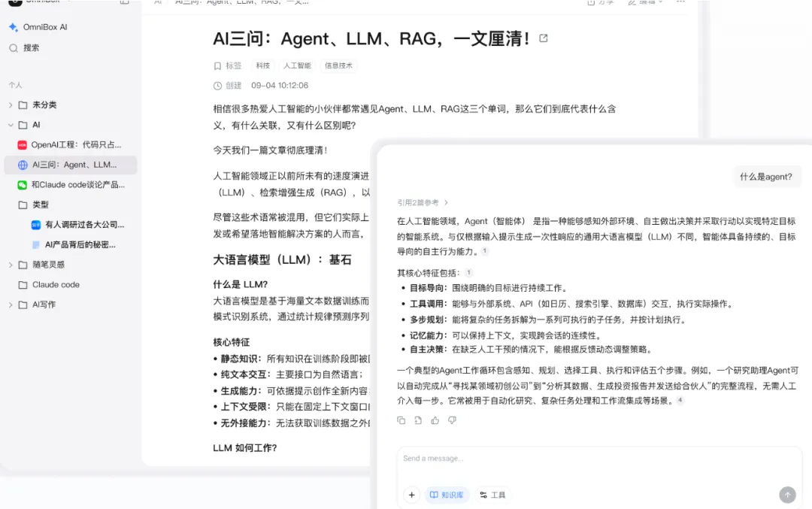Open the OpenAI工程：代码只占... document
The image size is (812, 509).
70,145
